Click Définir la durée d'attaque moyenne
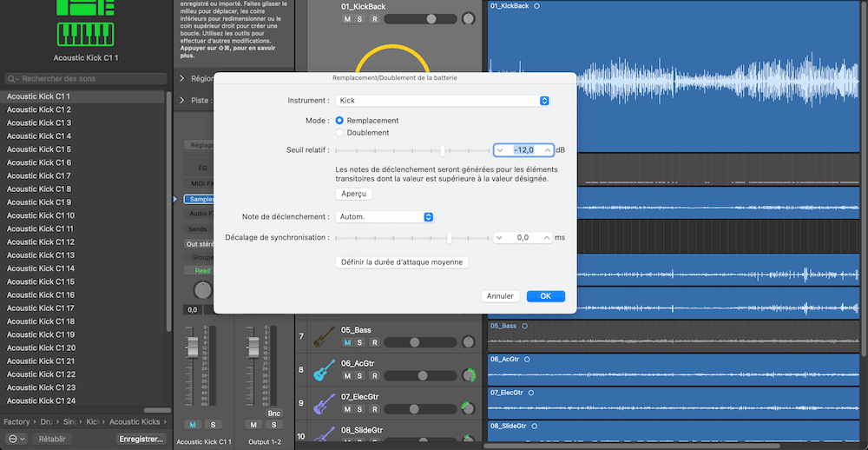The width and height of the screenshot is (868, 450). point(402,262)
